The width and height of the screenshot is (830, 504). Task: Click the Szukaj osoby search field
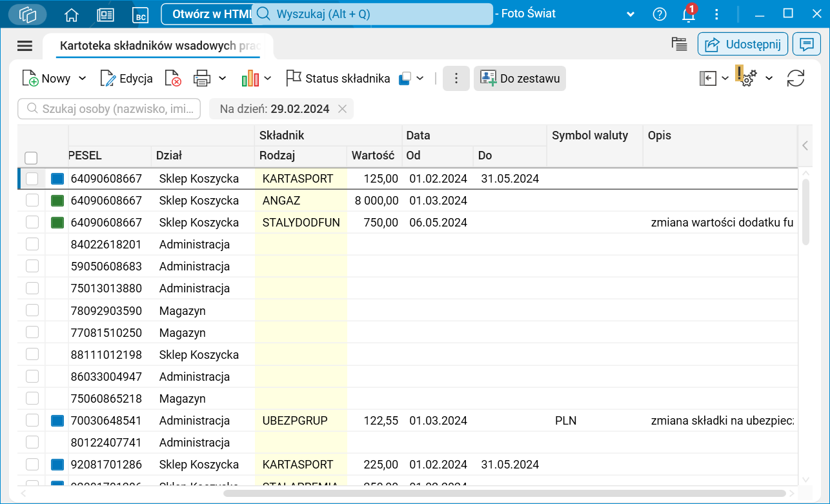[110, 109]
